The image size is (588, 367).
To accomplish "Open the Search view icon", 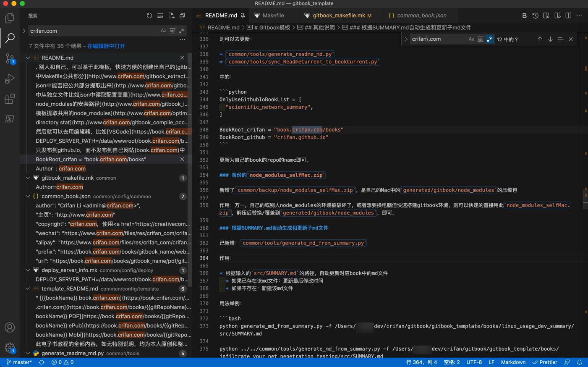I will point(9,38).
